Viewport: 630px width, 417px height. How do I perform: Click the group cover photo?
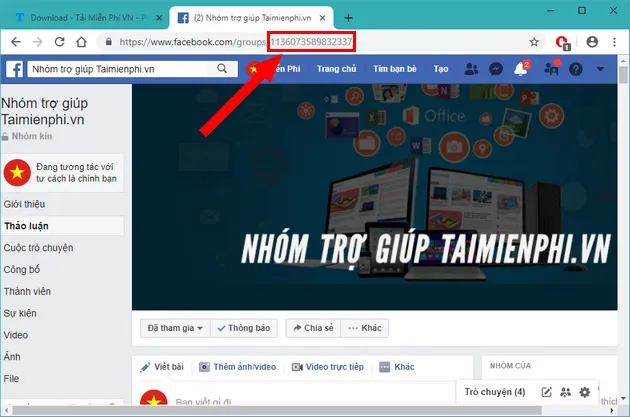pyautogui.click(x=374, y=197)
